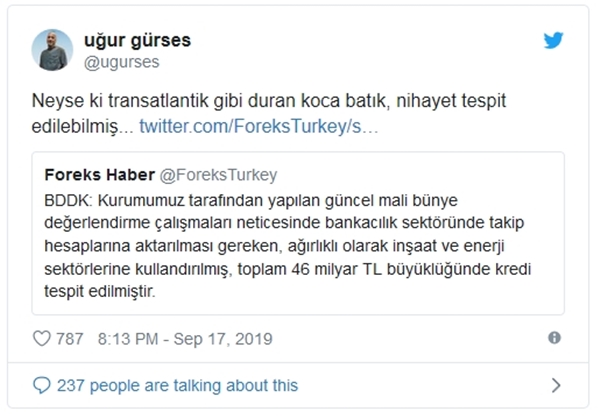Expand the conversation with right chevron
The width and height of the screenshot is (600, 418).
pos(555,385)
